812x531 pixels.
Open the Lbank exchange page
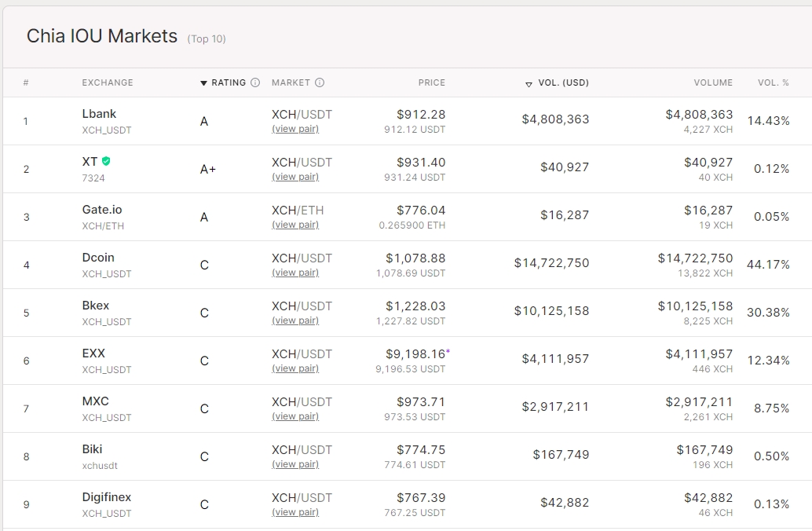(x=99, y=113)
